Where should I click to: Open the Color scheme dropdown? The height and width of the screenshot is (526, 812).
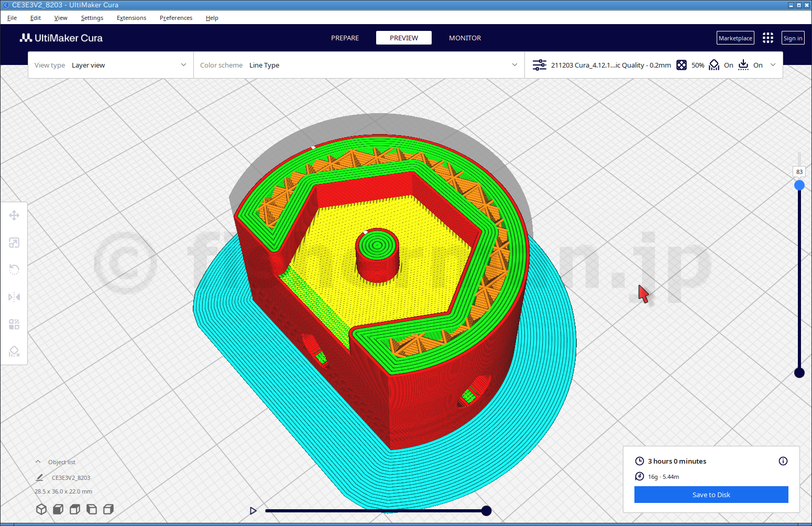[x=359, y=65]
